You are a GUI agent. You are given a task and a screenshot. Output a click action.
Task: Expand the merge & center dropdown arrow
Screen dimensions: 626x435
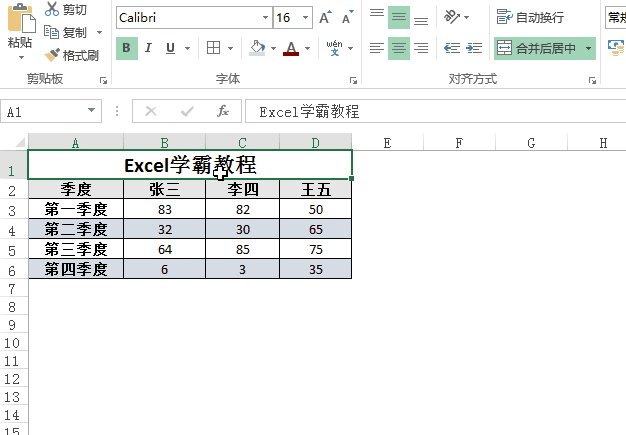[588, 48]
